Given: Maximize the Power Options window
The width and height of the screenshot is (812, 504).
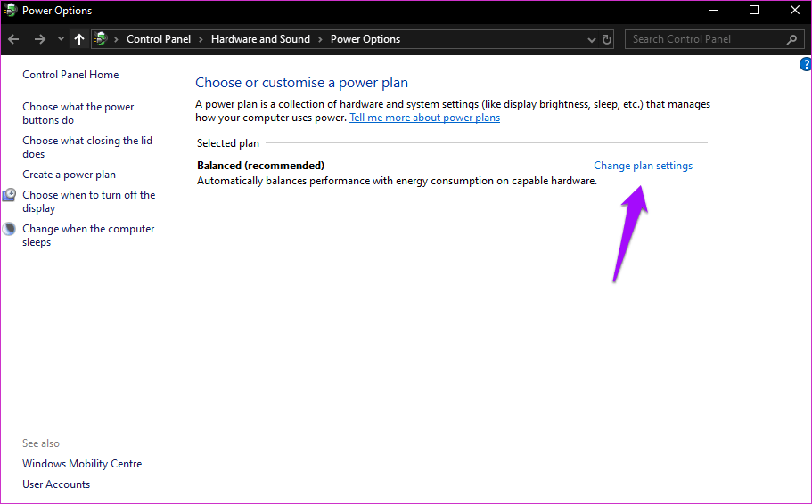Looking at the screenshot, I should (754, 11).
